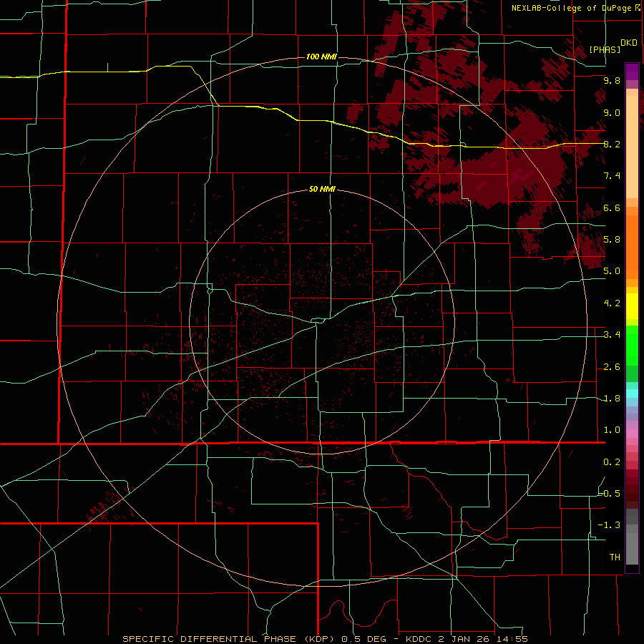Click the 1.8 scale label
Viewport: 644px width, 644px height.
[x=612, y=399]
